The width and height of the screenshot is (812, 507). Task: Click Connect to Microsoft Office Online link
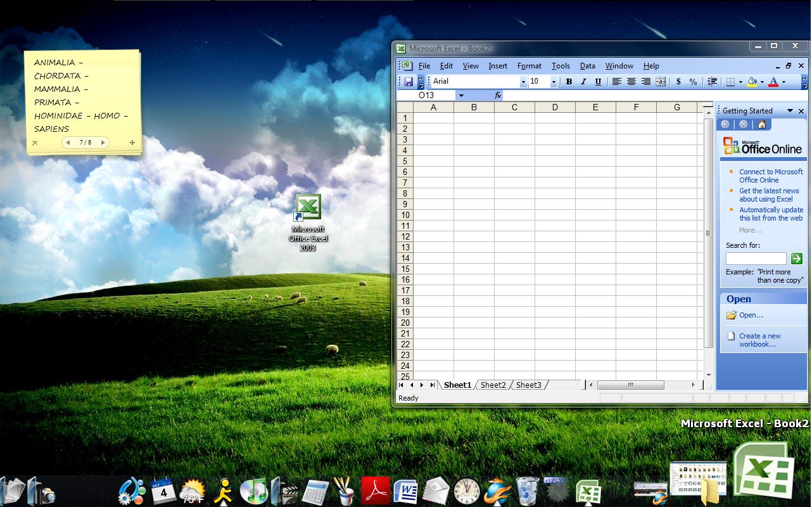771,176
